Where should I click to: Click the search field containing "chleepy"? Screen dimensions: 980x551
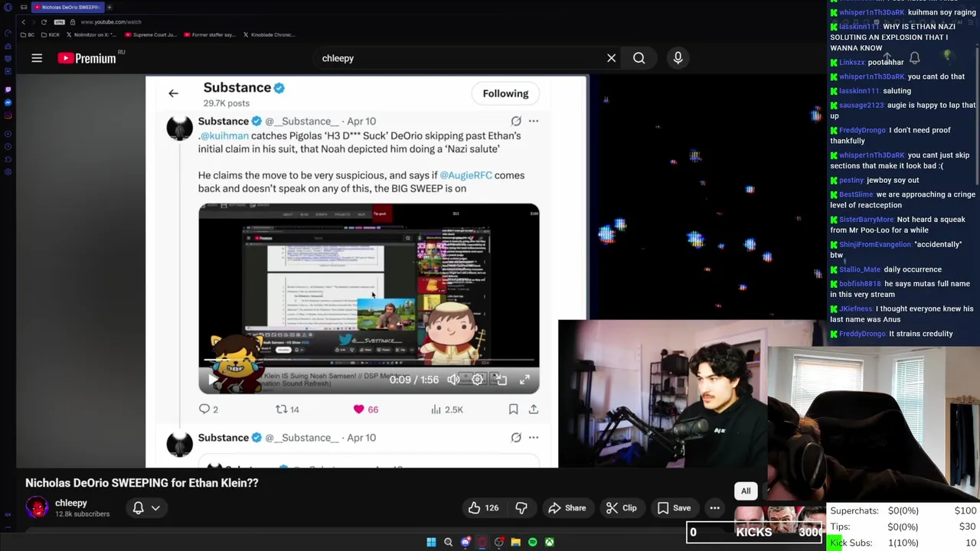coord(459,58)
